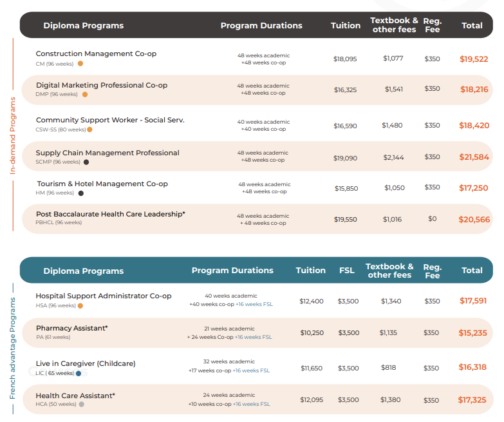This screenshot has width=504, height=422.
Task: Open the Pharmacy Assistant program title
Action: (x=71, y=328)
